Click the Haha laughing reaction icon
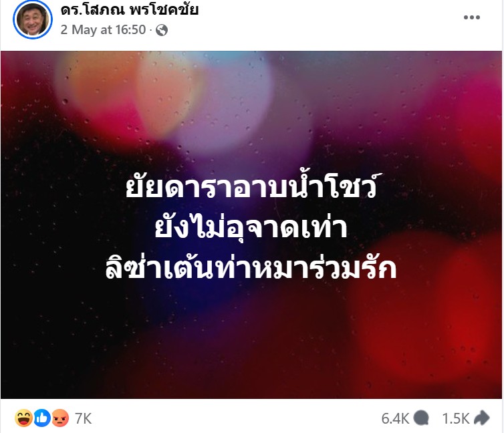The height and width of the screenshot is (433, 504). (x=23, y=418)
